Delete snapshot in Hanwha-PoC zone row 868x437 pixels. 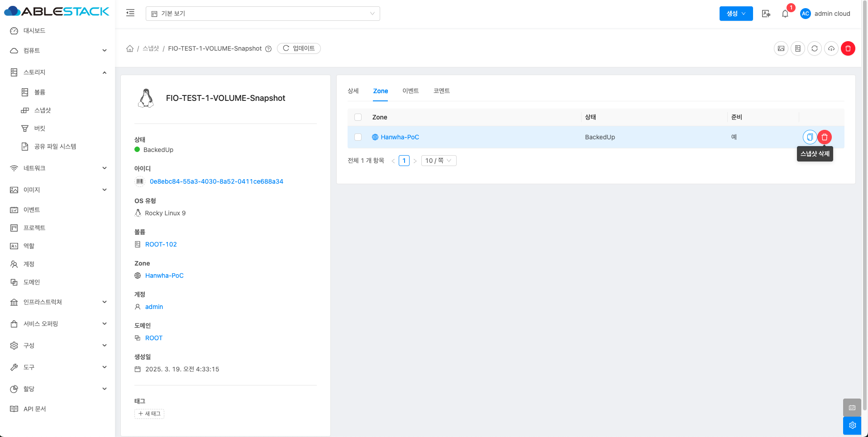click(825, 137)
